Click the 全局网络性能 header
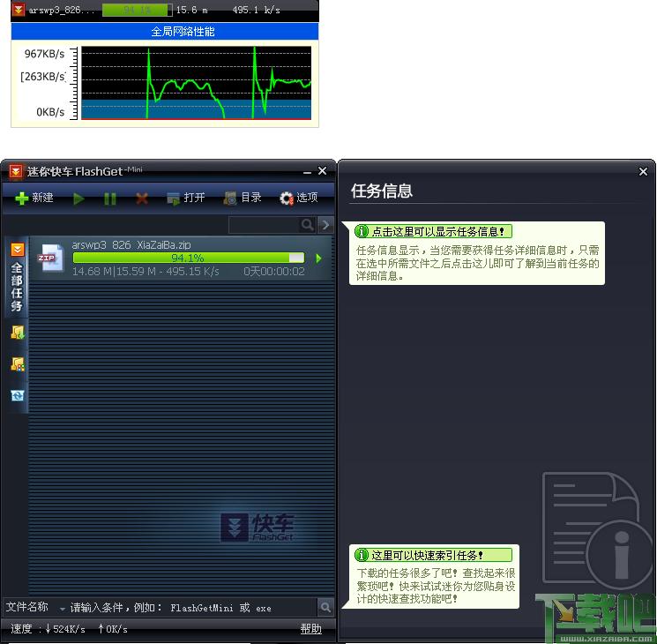This screenshot has height=644, width=657. (x=165, y=32)
